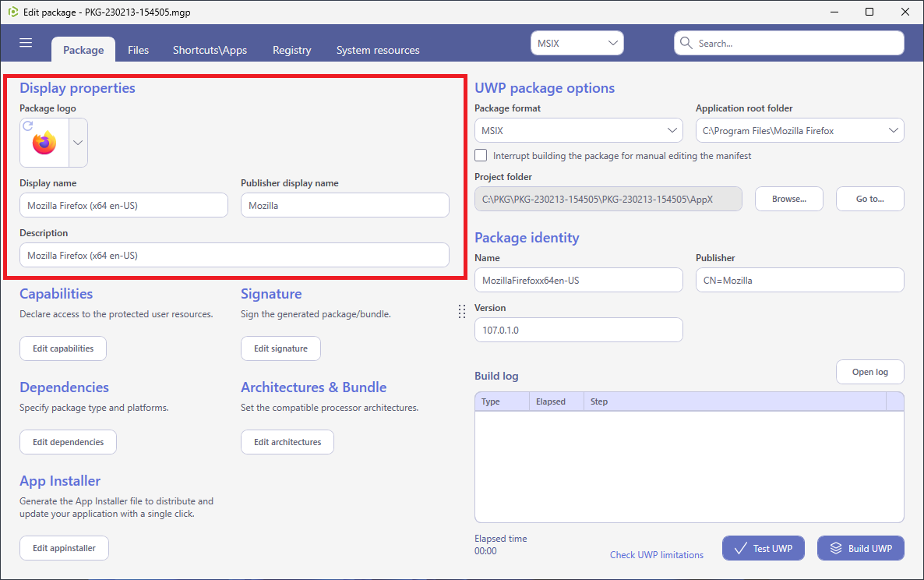Image resolution: width=924 pixels, height=580 pixels.
Task: Click the search magnifier icon
Action: tap(686, 43)
